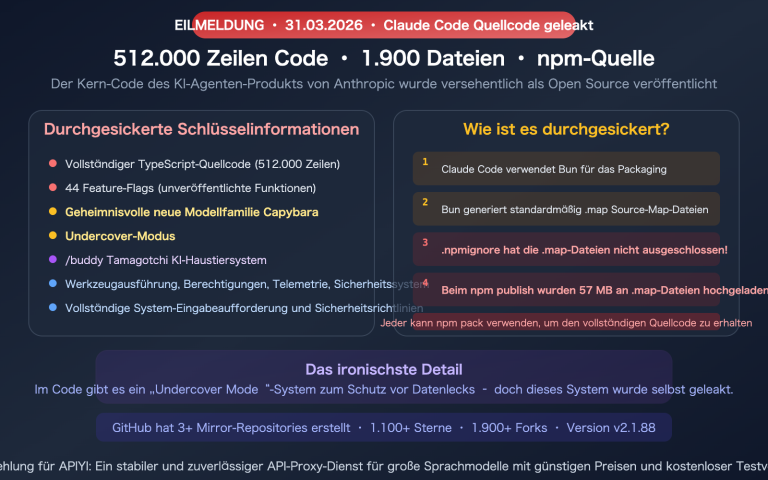The image size is (768, 480).
Task: Click step 3 '.npmignore hat die .map-Dateien' box
Action: [x=566, y=249]
